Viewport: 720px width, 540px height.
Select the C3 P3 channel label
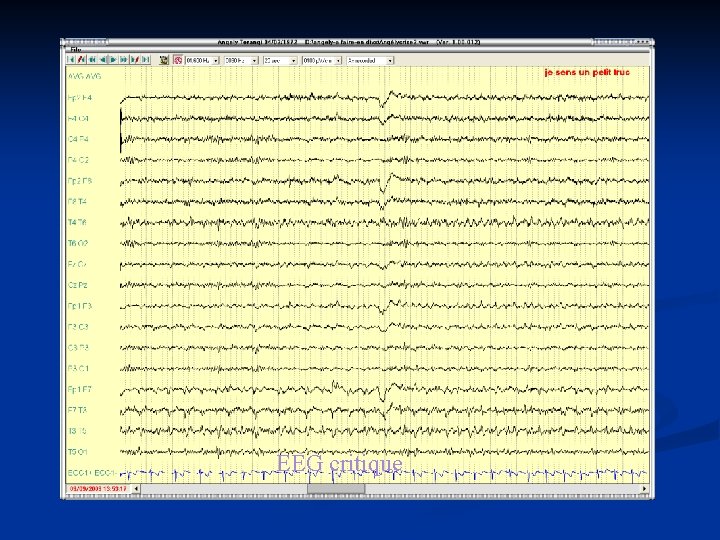coord(78,348)
